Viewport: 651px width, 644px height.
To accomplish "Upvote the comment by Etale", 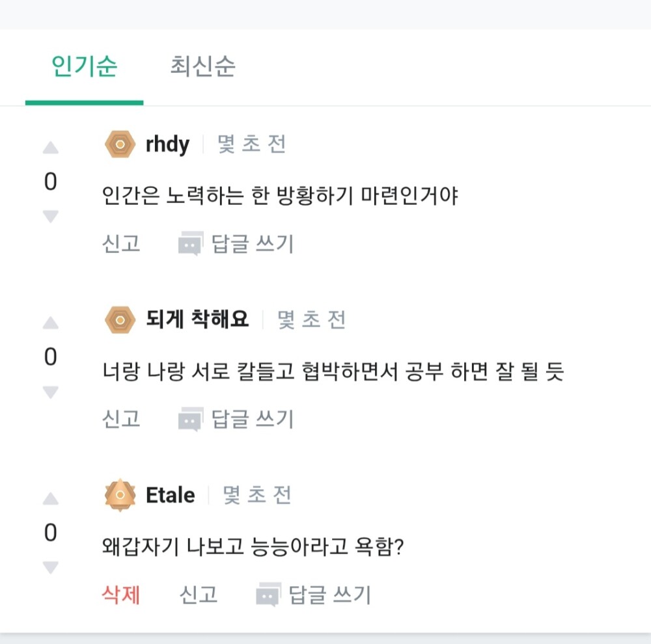I will tap(51, 499).
